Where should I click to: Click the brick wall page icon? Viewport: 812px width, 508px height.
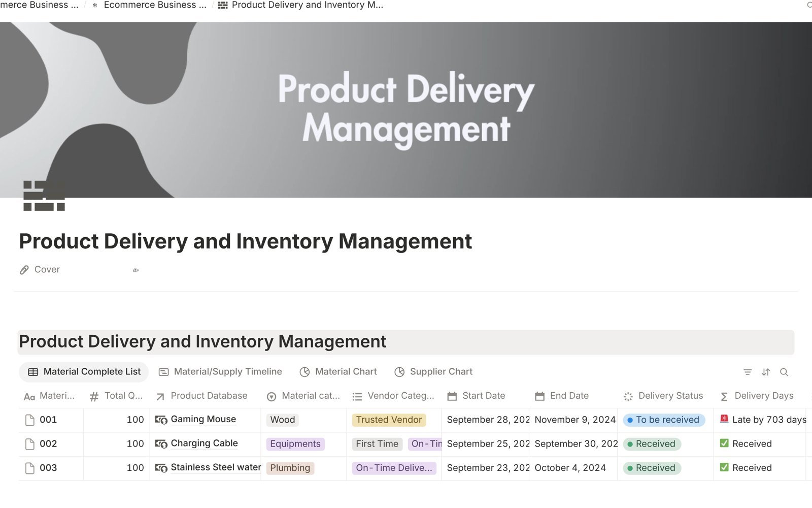[44, 196]
